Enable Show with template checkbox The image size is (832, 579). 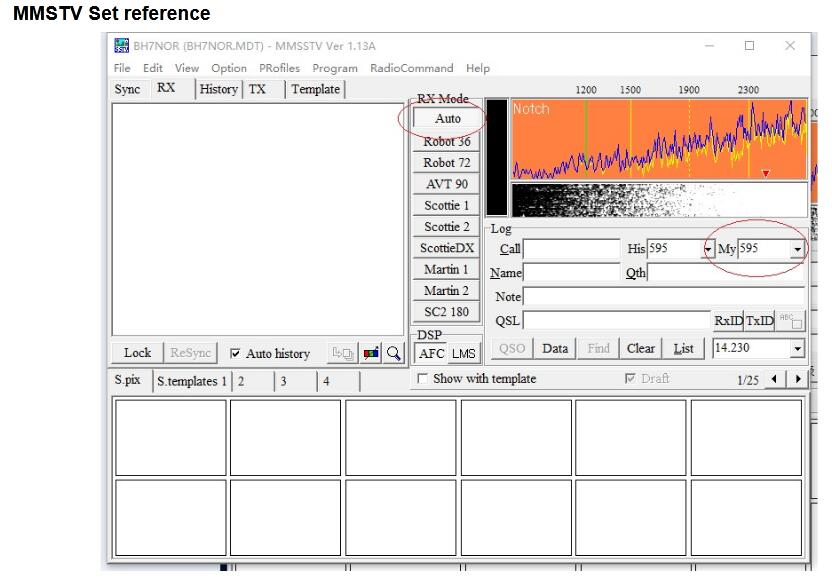pos(422,379)
